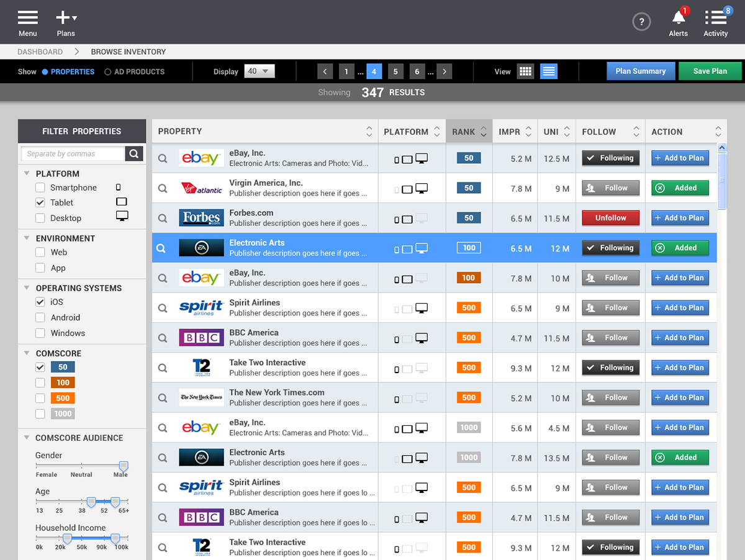Click the Age slider left handle
This screenshot has width=745, height=560.
pyautogui.click(x=91, y=502)
